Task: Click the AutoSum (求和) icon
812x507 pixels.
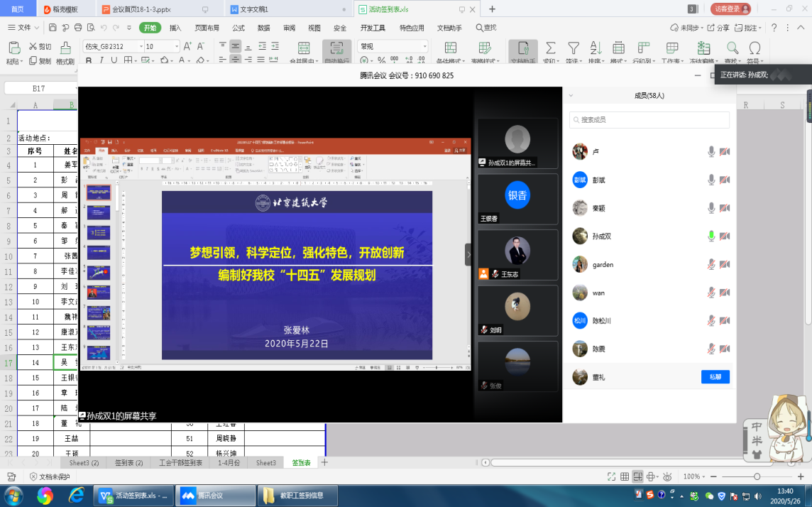Action: (550, 48)
